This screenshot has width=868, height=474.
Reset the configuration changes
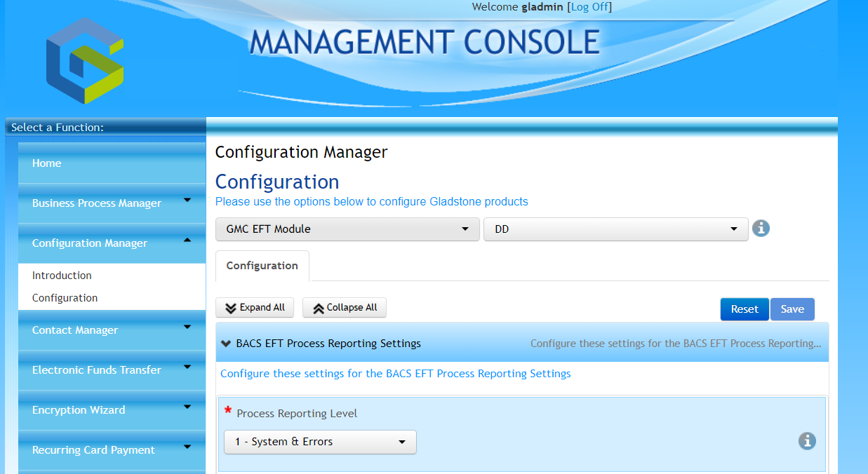[x=745, y=309]
